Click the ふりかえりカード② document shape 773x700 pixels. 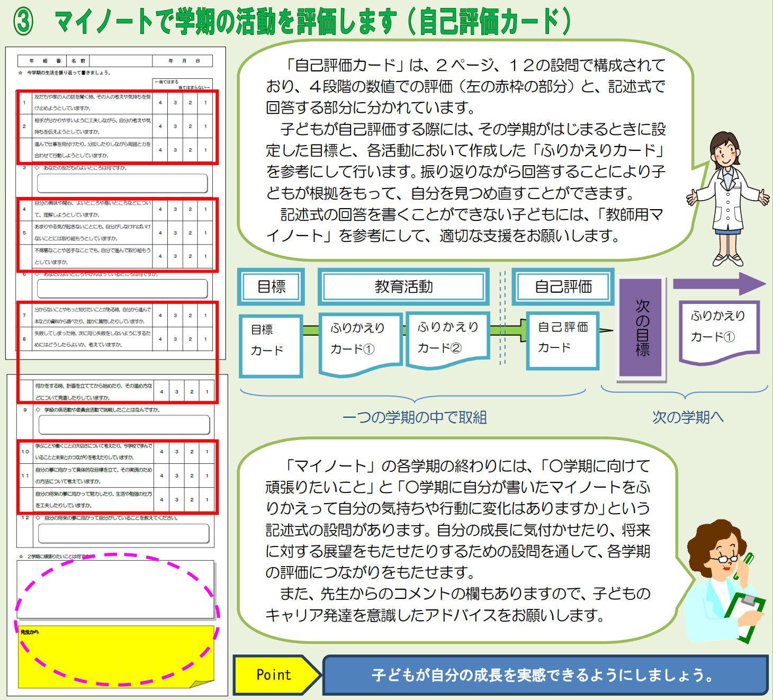447,338
